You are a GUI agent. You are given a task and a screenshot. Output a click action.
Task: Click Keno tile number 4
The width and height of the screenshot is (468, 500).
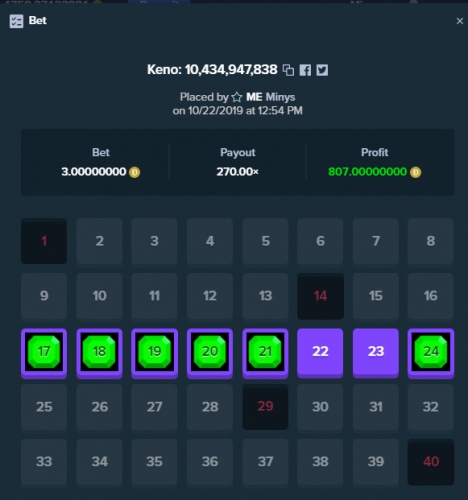[x=210, y=241]
